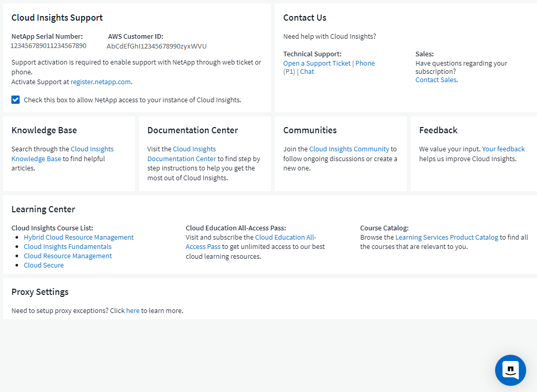Image resolution: width=537 pixels, height=392 pixels.
Task: Open Cloud Resource Management course
Action: (x=68, y=256)
